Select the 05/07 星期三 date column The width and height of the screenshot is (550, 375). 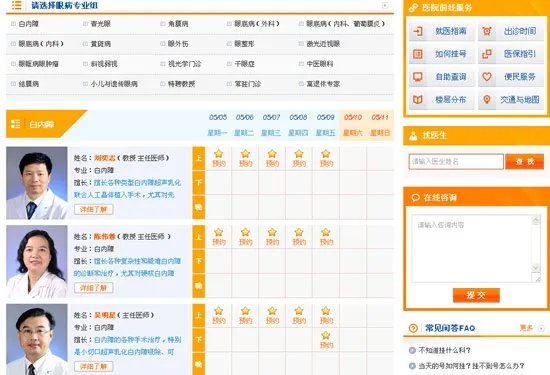click(271, 125)
